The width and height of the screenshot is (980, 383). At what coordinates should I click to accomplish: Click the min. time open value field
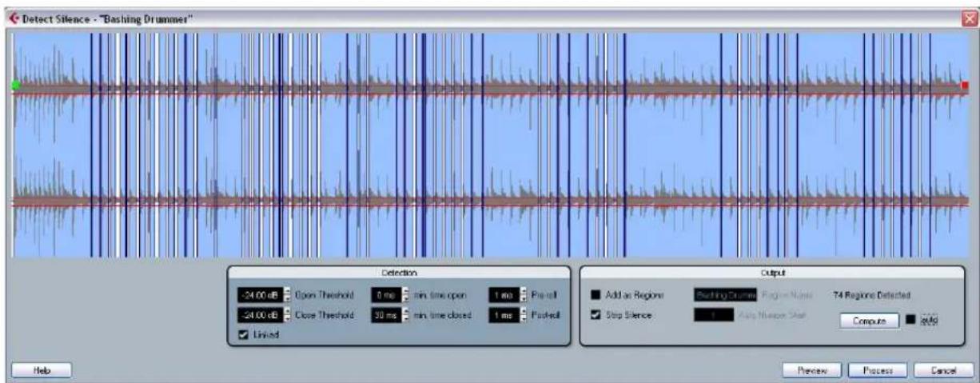click(x=384, y=295)
